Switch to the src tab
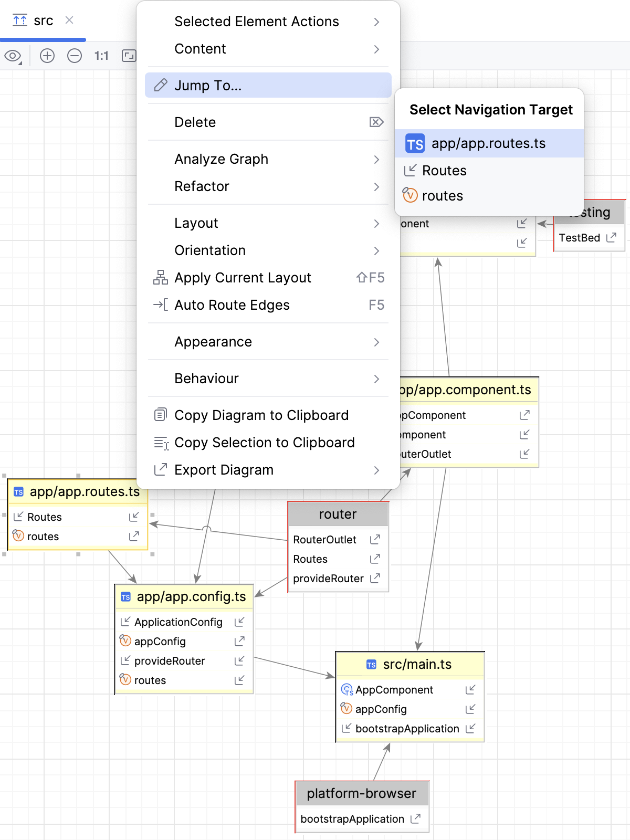Viewport: 630px width, 840px height. (x=43, y=20)
